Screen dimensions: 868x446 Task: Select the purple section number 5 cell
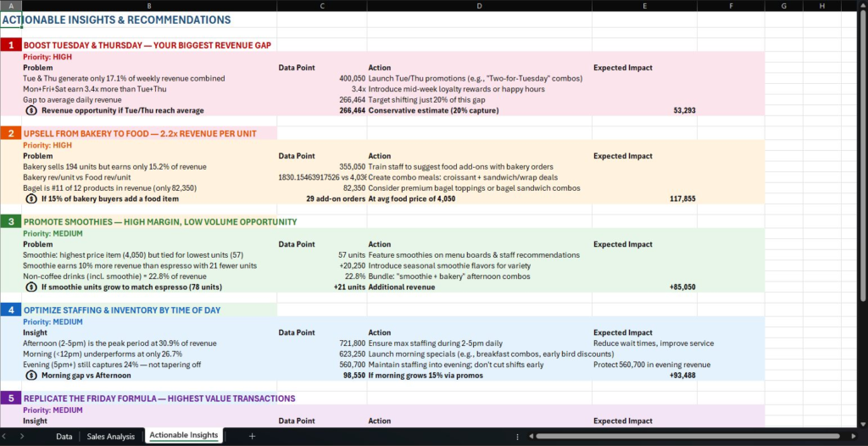pyautogui.click(x=10, y=398)
